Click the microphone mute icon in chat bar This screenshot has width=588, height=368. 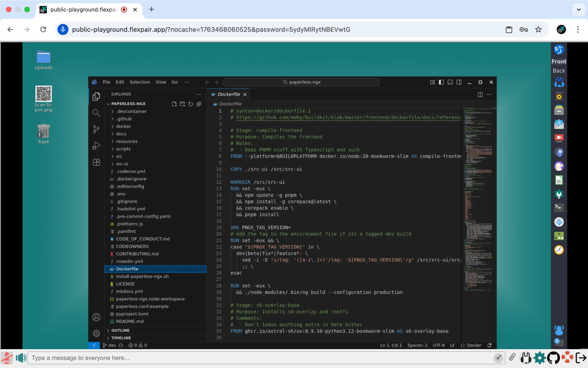(x=7, y=358)
